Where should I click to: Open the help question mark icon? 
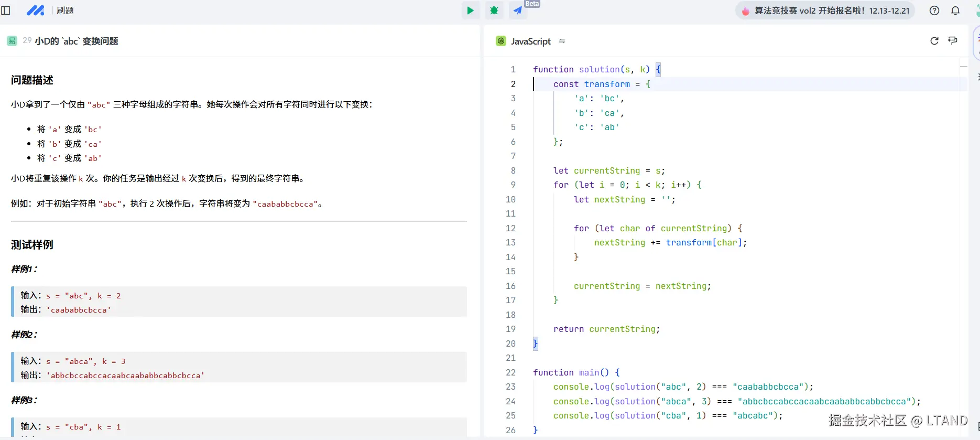(934, 10)
